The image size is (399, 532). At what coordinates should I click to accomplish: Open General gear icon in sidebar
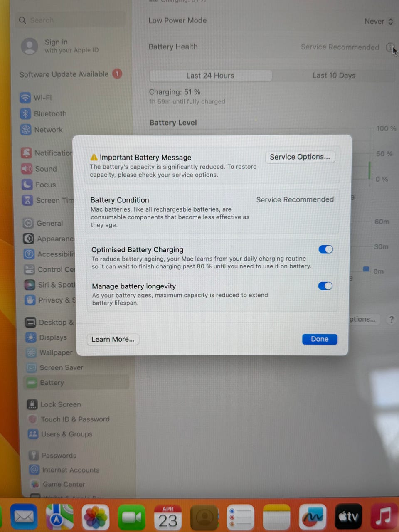pos(28,223)
